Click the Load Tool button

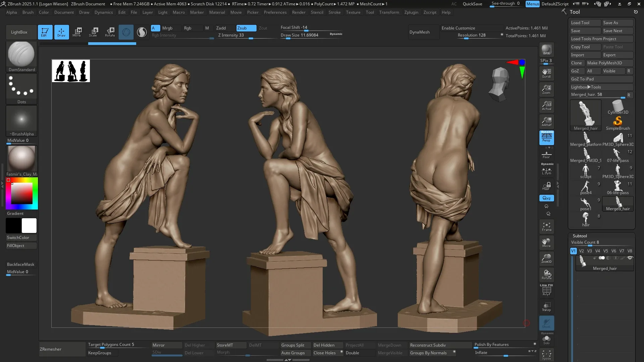tap(585, 23)
